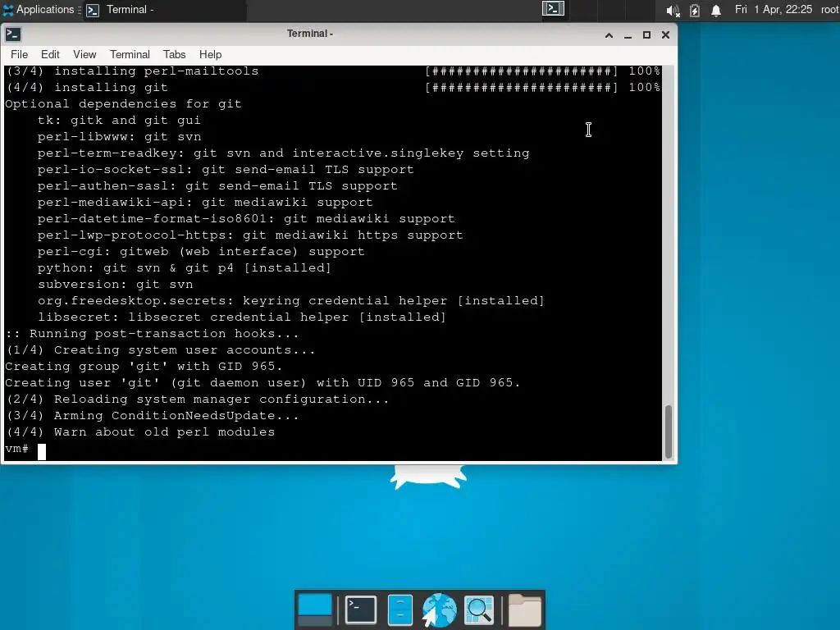The width and height of the screenshot is (840, 630).
Task: Click the terminal icon in the panel tray
Action: click(553, 8)
